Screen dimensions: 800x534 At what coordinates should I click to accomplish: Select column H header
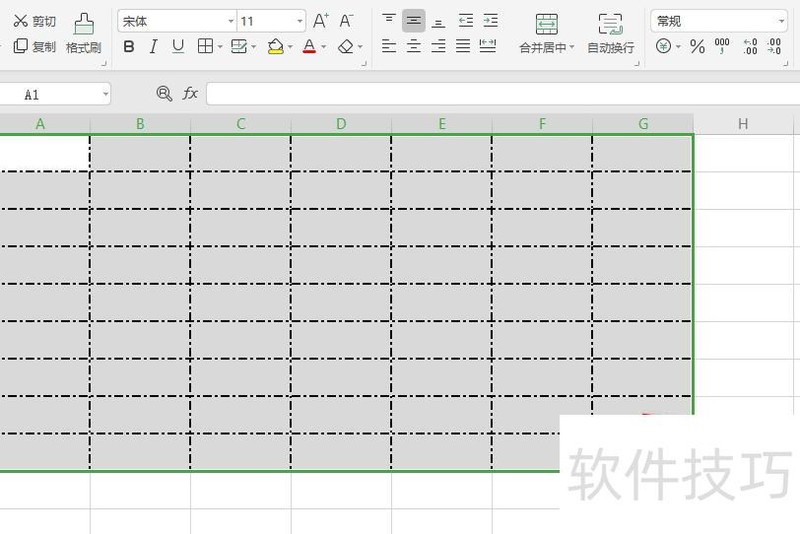tap(743, 124)
